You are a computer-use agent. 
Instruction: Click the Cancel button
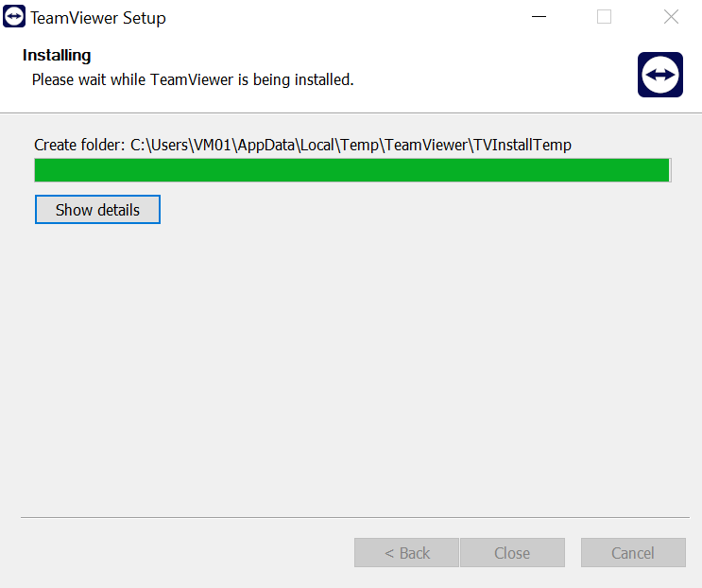[633, 553]
